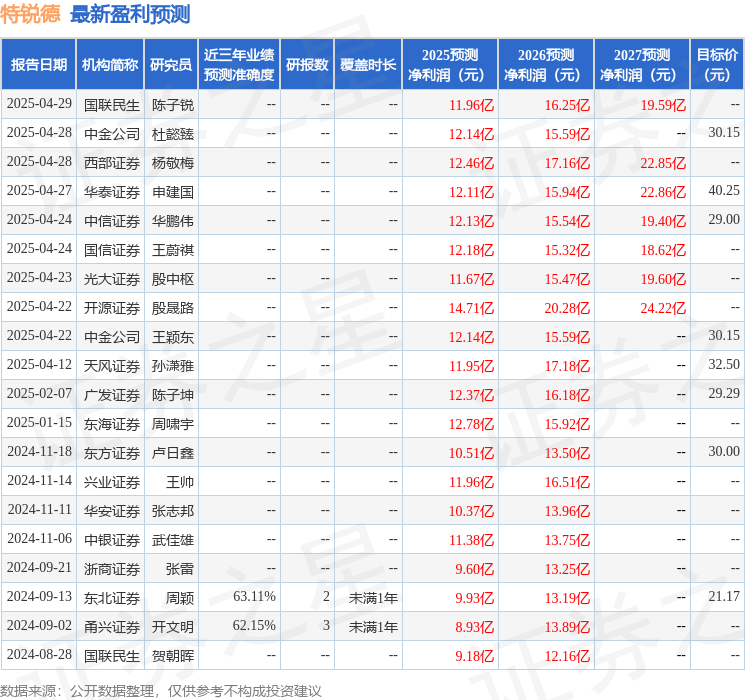
Task: Select the date 2025-01-15
Action: [x=39, y=422]
